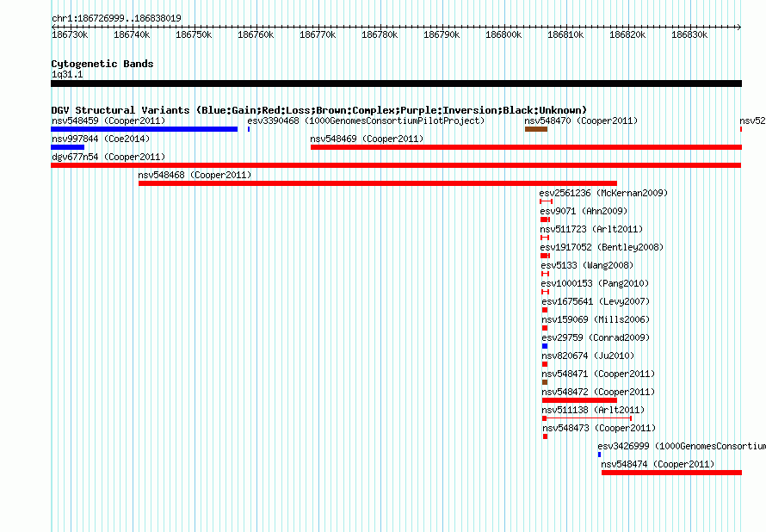The height and width of the screenshot is (532, 766).
Task: Select the brown nsv548470 complex bar
Action: [536, 129]
